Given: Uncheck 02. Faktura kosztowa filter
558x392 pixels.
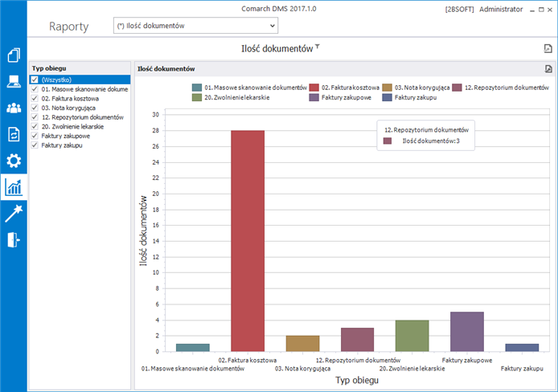Looking at the screenshot, I should (35, 99).
